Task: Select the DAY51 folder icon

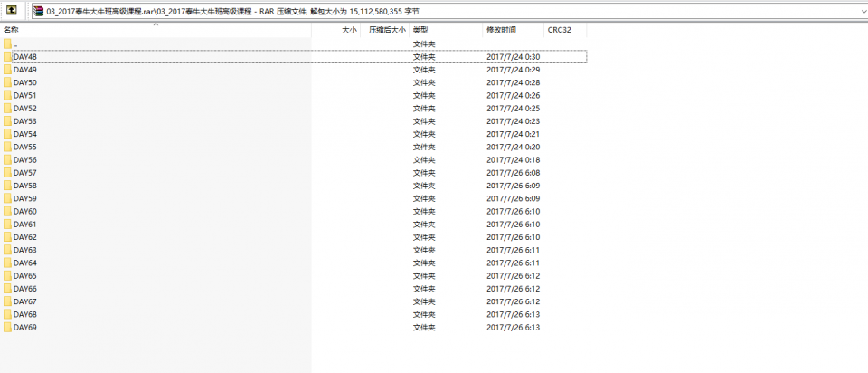Action: [x=7, y=95]
